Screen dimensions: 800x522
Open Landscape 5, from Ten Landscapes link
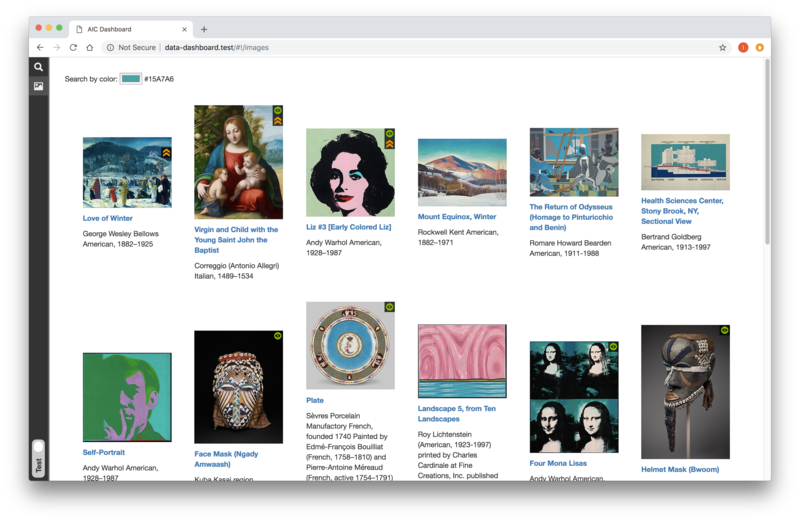click(x=457, y=413)
